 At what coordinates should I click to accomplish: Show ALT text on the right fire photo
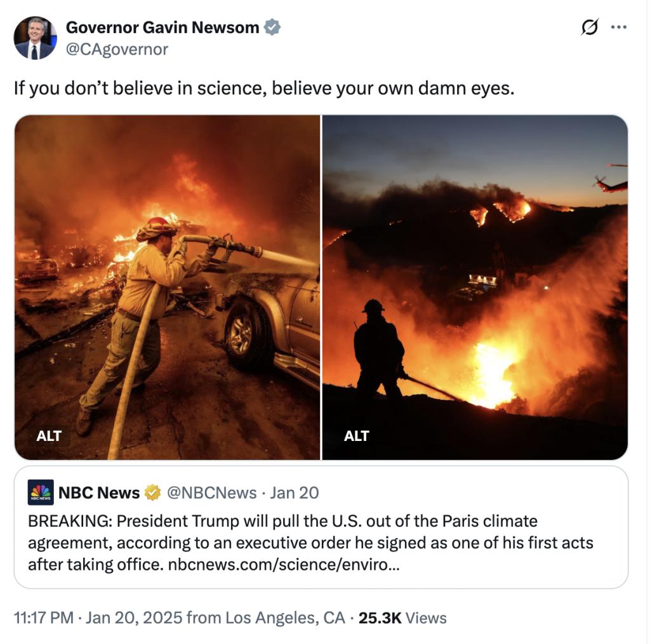click(x=356, y=436)
